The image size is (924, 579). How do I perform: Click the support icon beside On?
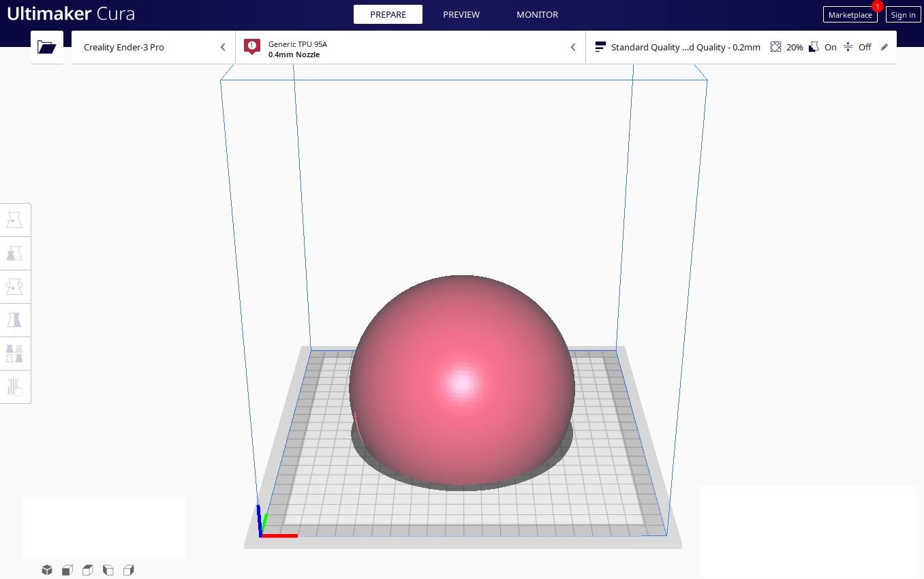(x=814, y=47)
